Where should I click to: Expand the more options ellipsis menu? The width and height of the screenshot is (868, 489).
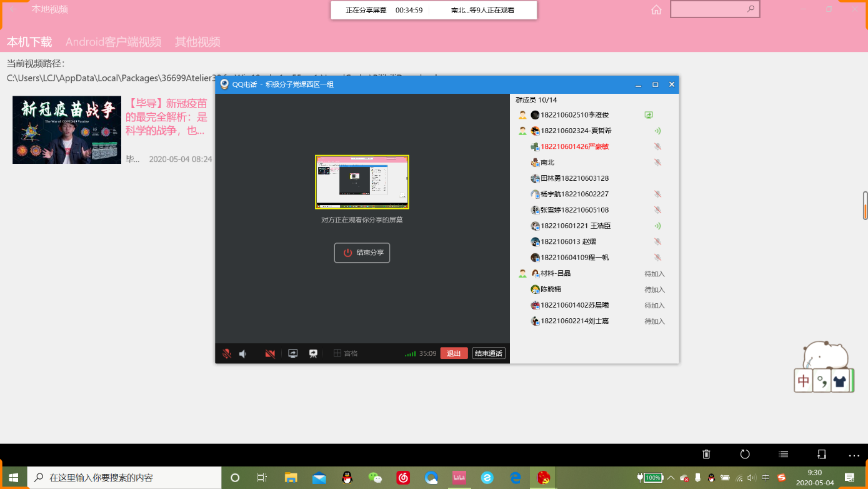854,455
